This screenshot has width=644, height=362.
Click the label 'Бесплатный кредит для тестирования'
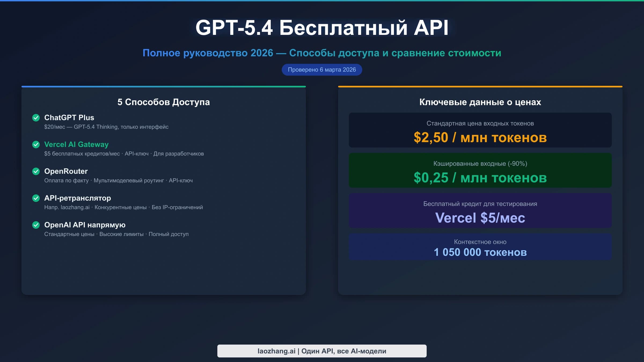coord(480,204)
